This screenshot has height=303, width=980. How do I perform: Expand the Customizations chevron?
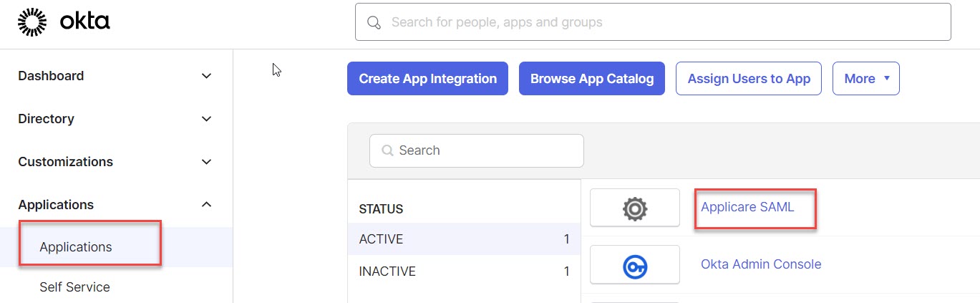coord(207,162)
